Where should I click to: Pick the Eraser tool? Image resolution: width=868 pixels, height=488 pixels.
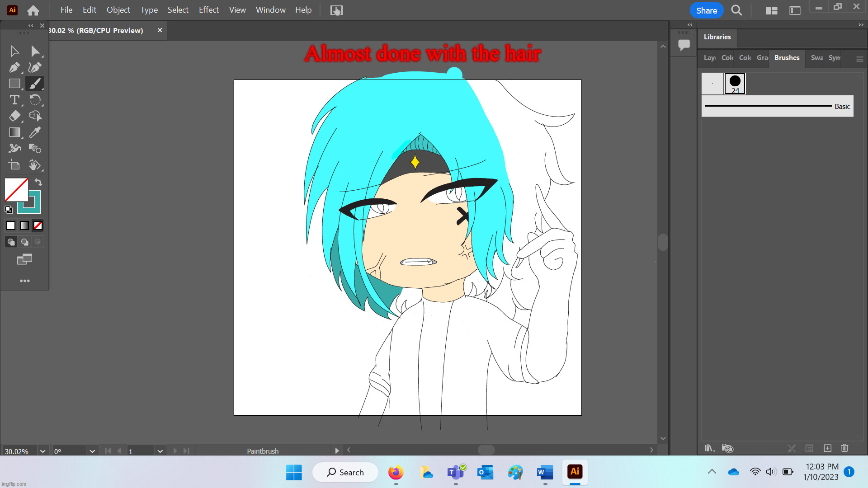point(14,116)
